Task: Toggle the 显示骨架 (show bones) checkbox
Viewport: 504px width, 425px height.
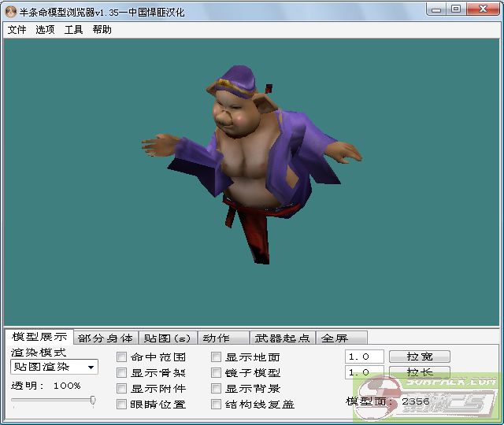Action: point(122,373)
